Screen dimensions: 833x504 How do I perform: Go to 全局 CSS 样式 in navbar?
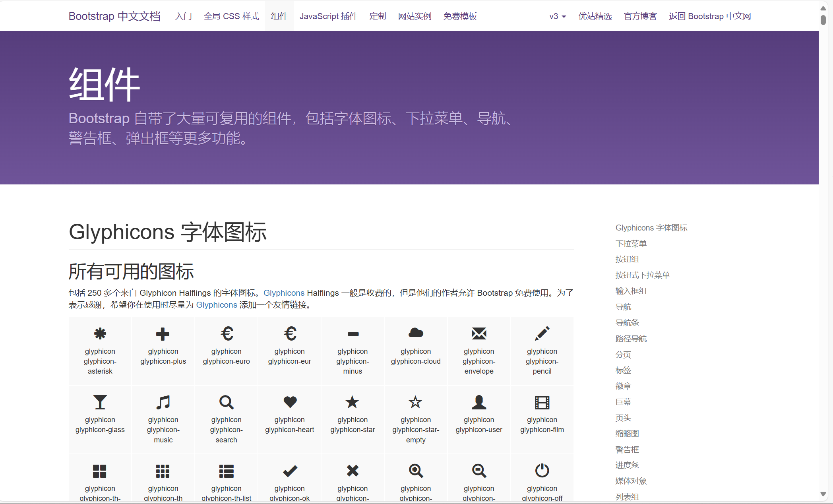click(x=231, y=16)
